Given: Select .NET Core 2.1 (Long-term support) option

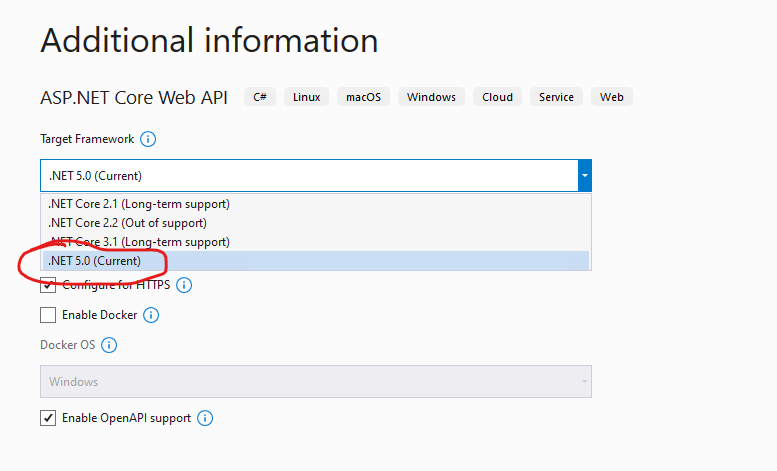Looking at the screenshot, I should pos(316,204).
